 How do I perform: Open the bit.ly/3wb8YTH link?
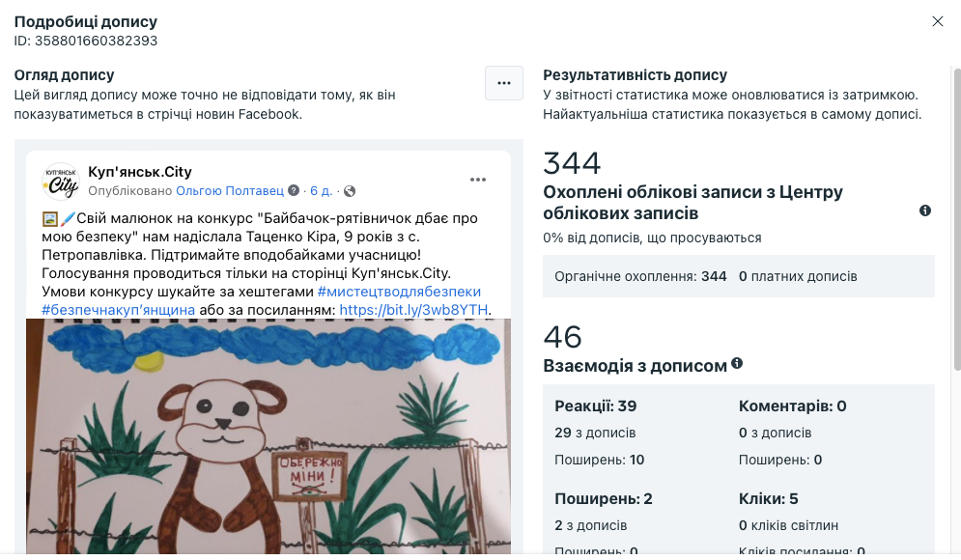point(413,310)
